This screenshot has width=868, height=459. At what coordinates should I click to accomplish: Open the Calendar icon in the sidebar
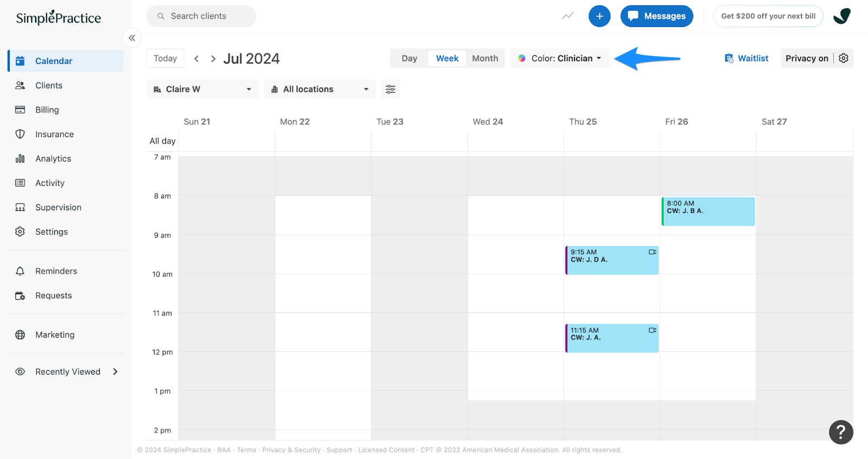point(20,61)
